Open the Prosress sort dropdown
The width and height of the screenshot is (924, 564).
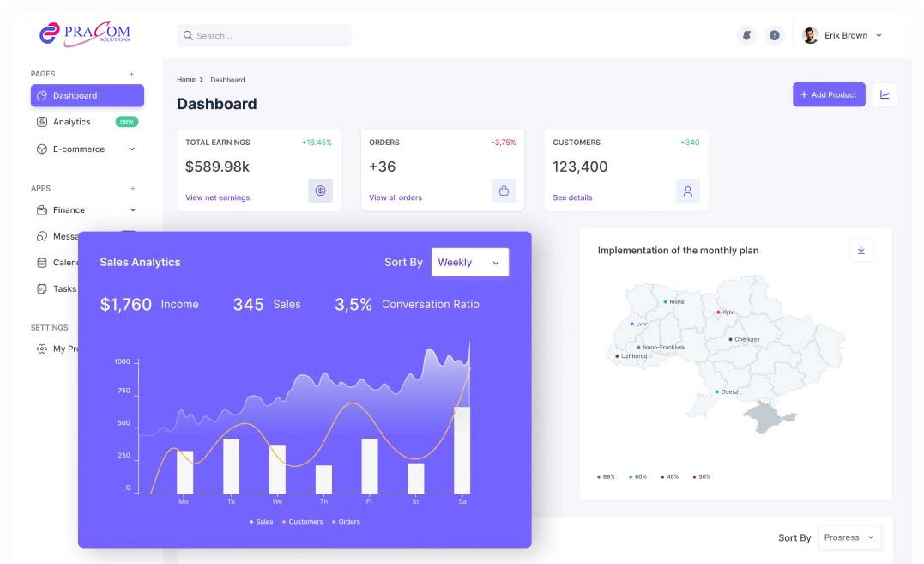point(849,537)
